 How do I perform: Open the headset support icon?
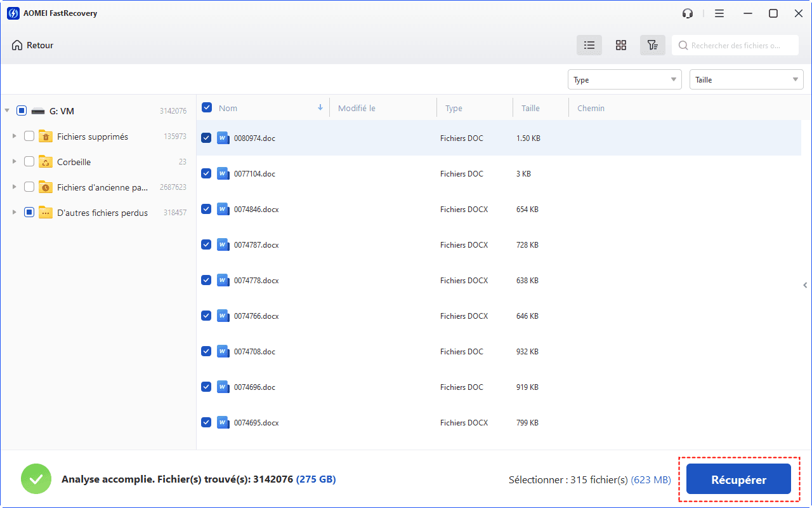[688, 13]
